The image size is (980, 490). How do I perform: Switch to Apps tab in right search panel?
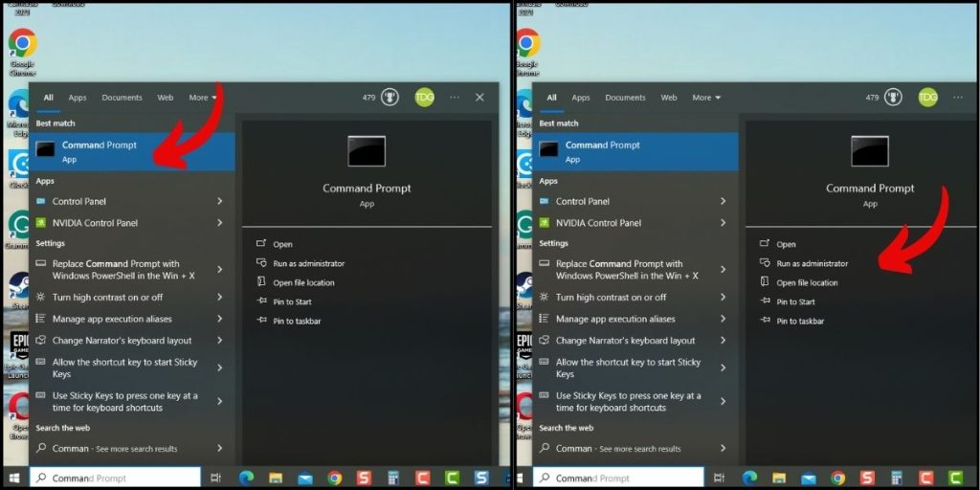[x=581, y=98]
